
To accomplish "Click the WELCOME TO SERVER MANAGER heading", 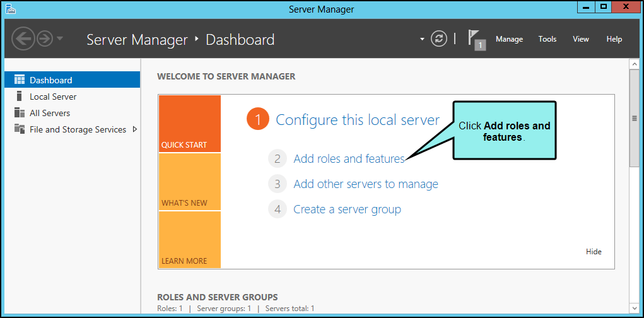I will tap(226, 76).
